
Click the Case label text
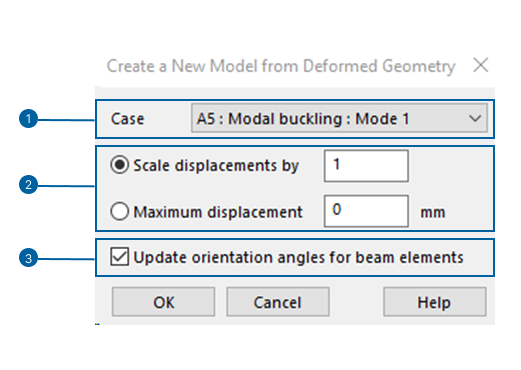pos(127,119)
